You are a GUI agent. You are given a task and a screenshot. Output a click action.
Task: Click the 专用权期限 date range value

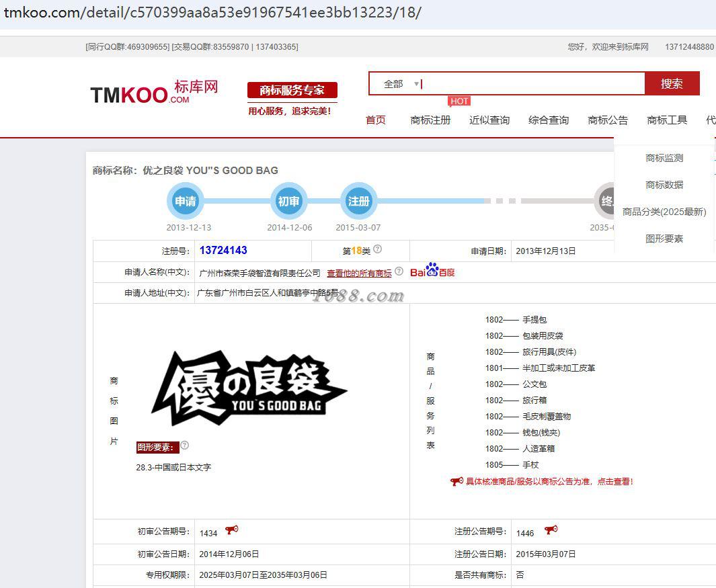click(263, 575)
